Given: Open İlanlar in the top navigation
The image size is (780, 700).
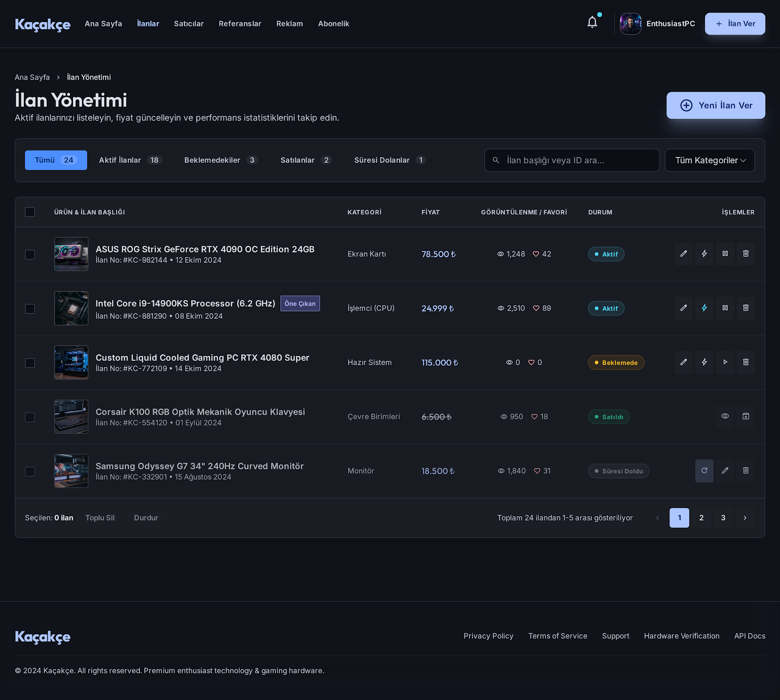Looking at the screenshot, I should point(148,23).
